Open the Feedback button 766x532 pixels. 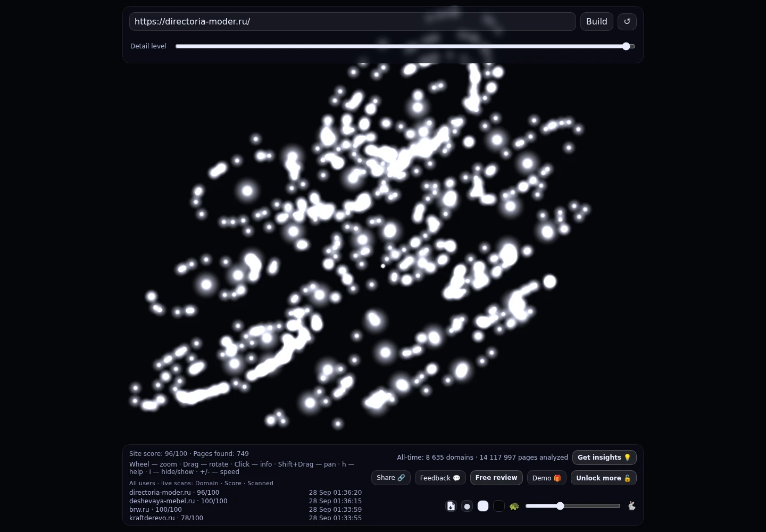click(x=440, y=478)
